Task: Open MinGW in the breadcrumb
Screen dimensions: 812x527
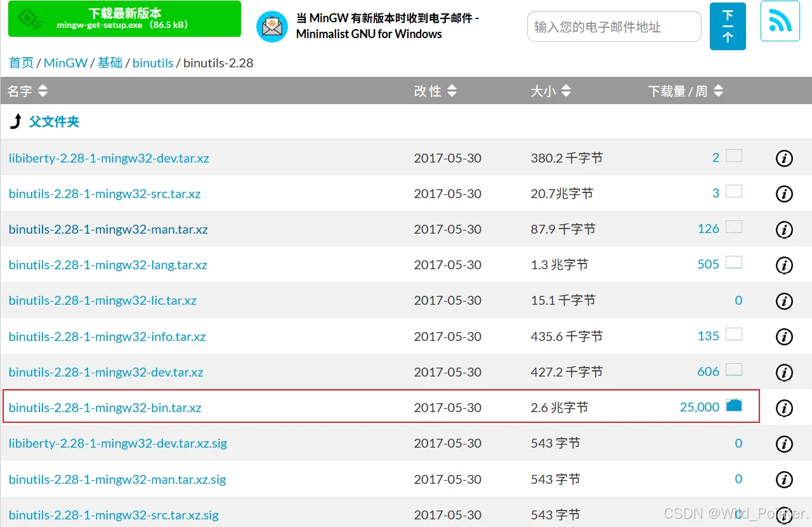Action: pos(66,62)
